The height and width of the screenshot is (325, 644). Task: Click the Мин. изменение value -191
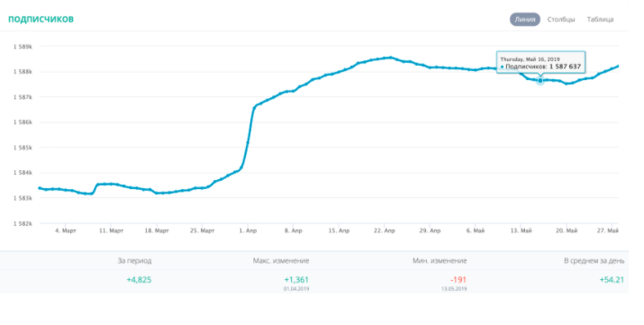coord(458,280)
